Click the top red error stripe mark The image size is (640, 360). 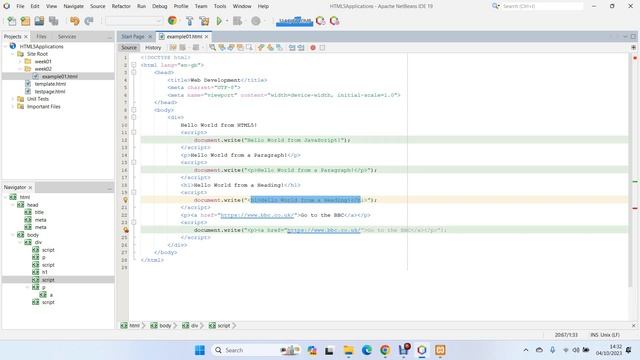click(x=635, y=58)
